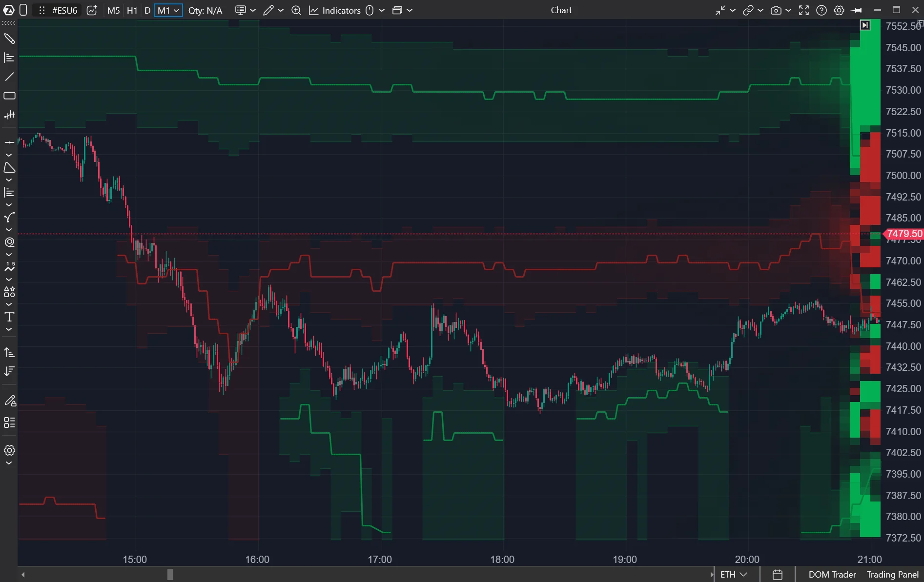Toggle the scroll-to-latest-bar button
924x582 pixels.
865,25
